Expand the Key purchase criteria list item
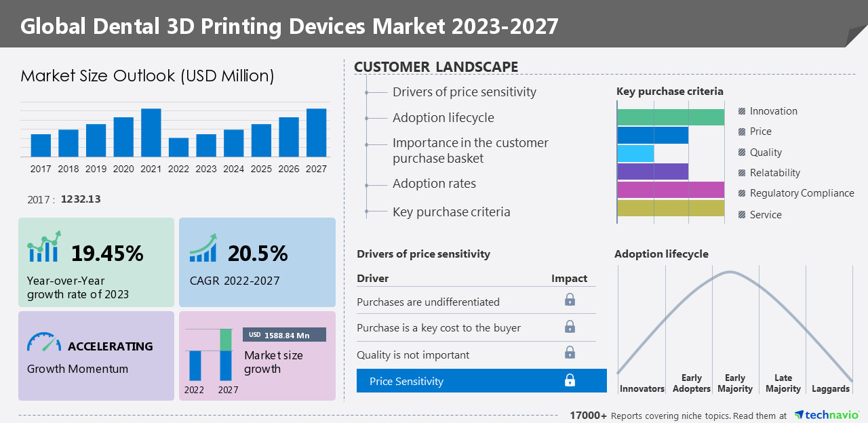This screenshot has height=423, width=868. 451,211
